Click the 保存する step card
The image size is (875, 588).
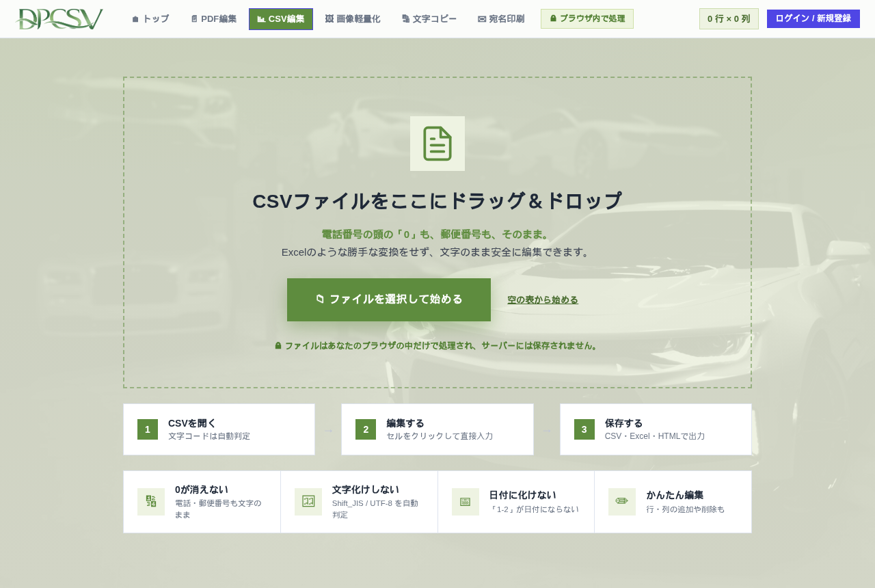(x=656, y=429)
